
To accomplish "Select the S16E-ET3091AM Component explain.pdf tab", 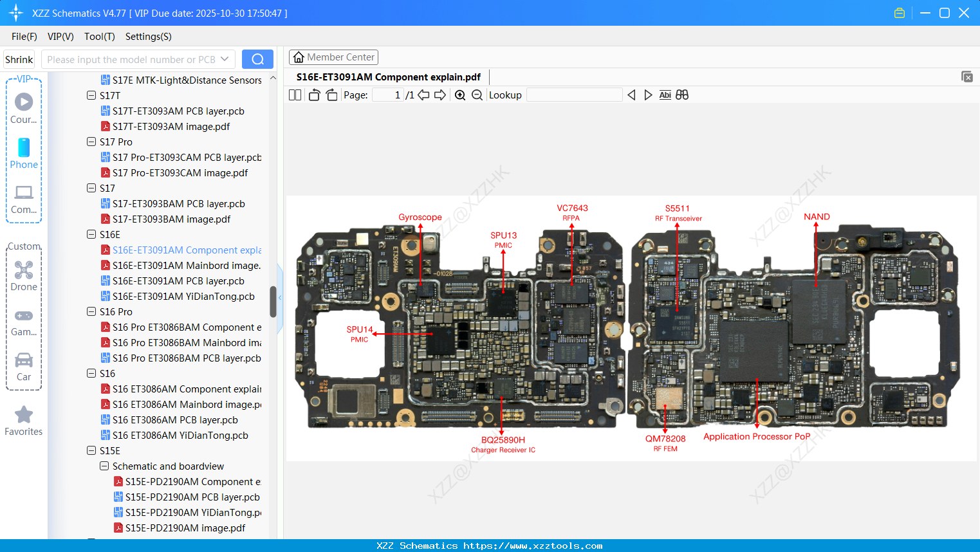I will point(389,77).
